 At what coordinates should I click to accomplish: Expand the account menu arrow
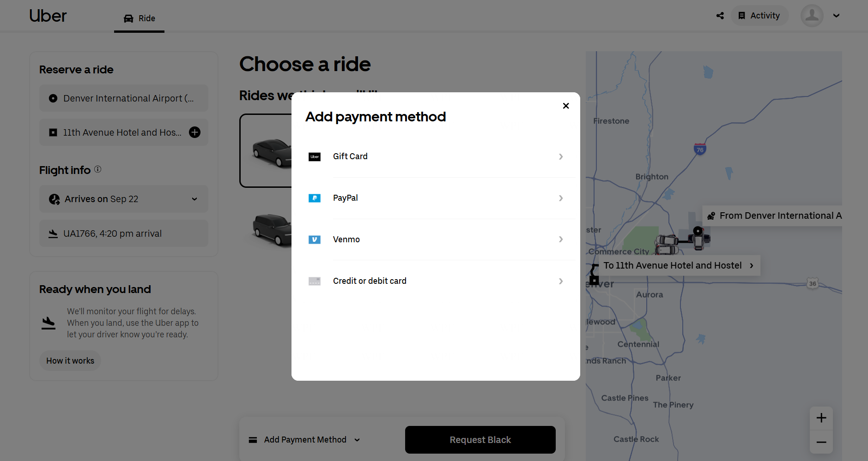pyautogui.click(x=836, y=16)
